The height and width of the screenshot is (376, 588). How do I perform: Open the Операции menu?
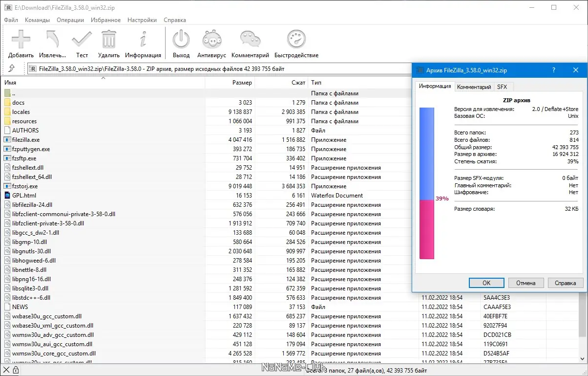[x=70, y=20]
